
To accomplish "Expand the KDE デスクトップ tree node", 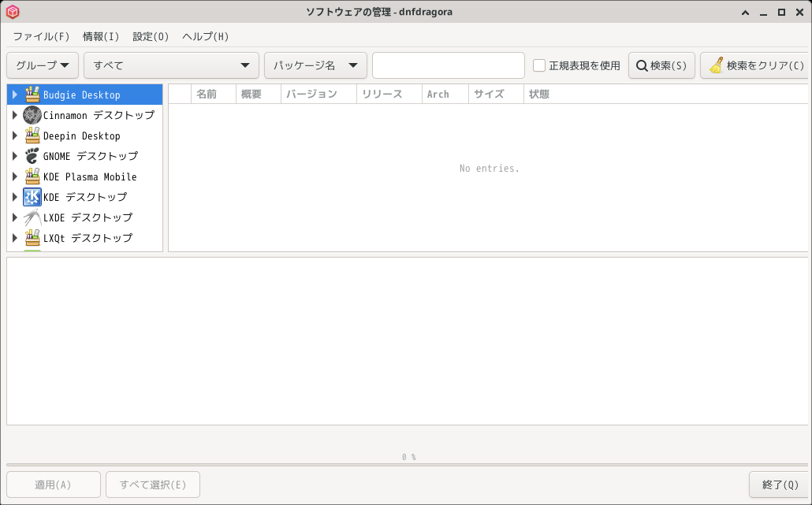I will click(15, 197).
